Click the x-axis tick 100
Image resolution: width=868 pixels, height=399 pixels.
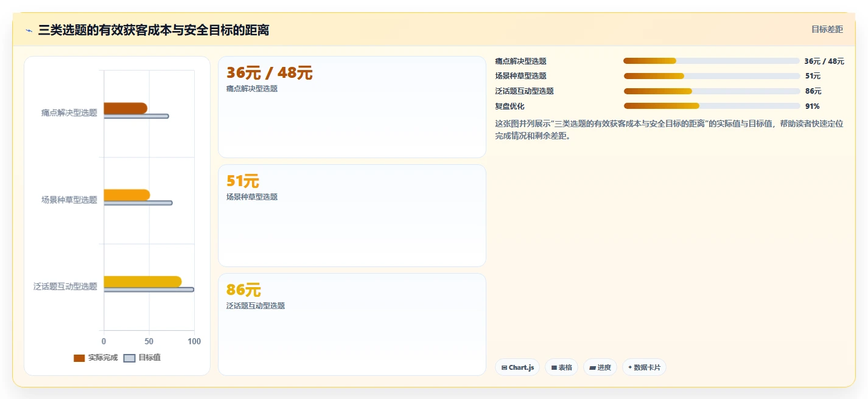(x=194, y=341)
